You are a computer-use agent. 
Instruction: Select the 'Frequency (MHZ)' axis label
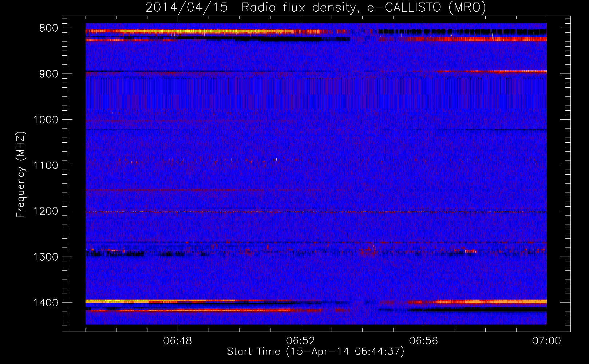(21, 175)
